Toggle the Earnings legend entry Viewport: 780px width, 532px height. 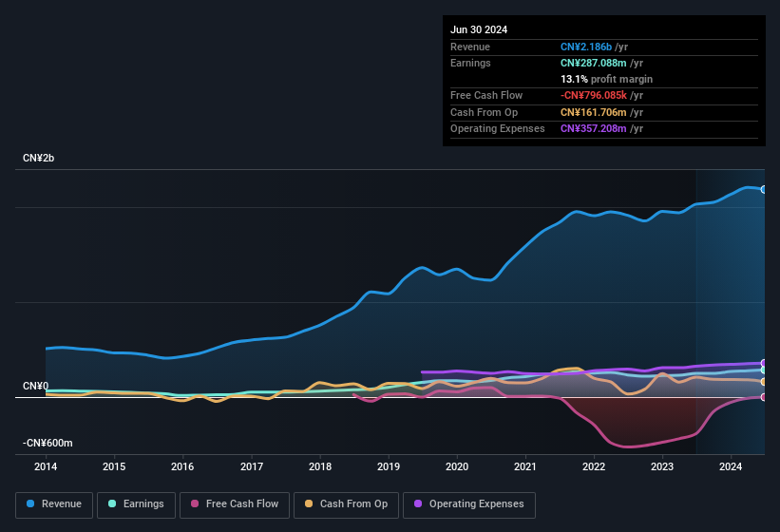136,504
